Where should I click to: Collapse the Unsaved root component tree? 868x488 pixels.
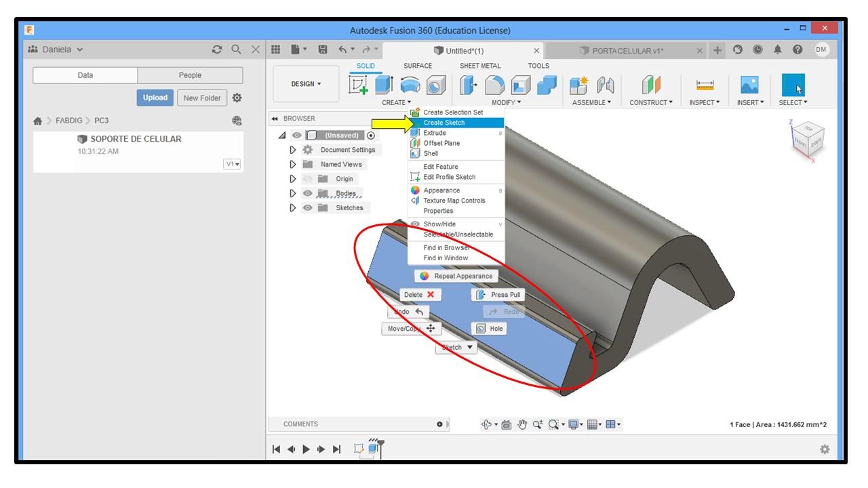point(282,136)
